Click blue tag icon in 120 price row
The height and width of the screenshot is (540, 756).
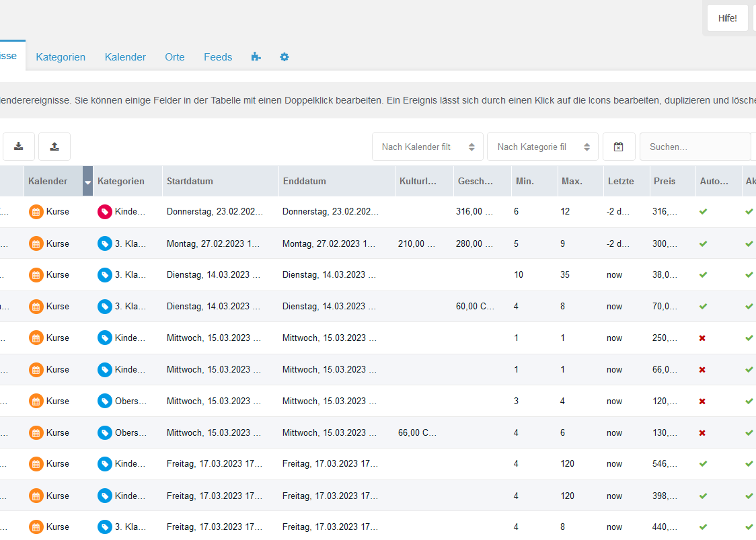[105, 401]
